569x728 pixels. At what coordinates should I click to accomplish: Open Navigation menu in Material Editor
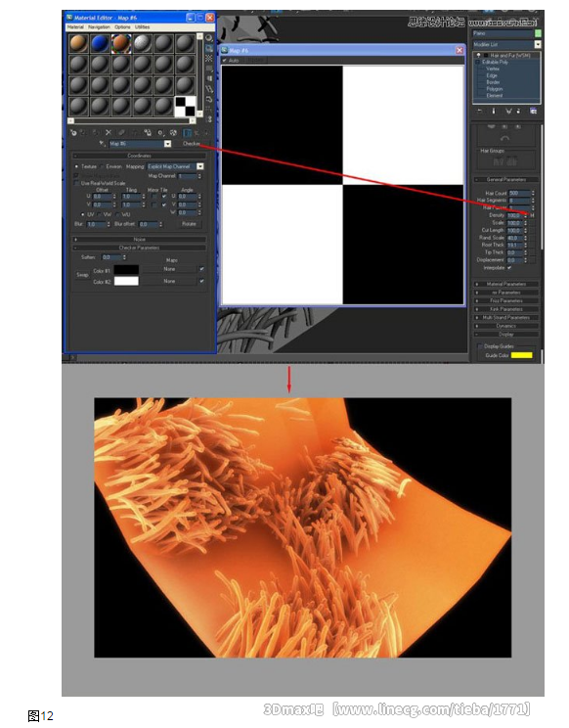pos(100,27)
